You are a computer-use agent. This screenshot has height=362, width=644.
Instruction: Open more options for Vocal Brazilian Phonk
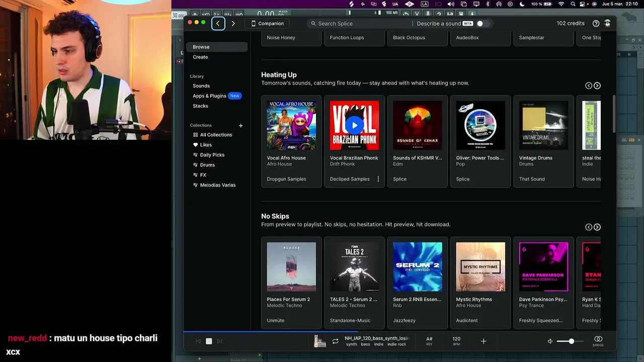378,179
